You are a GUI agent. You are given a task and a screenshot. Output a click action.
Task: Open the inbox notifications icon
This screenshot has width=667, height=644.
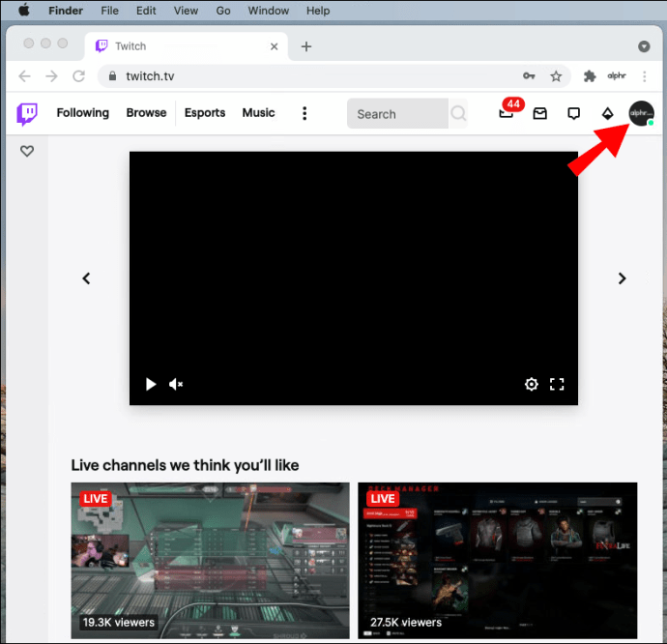pyautogui.click(x=539, y=113)
